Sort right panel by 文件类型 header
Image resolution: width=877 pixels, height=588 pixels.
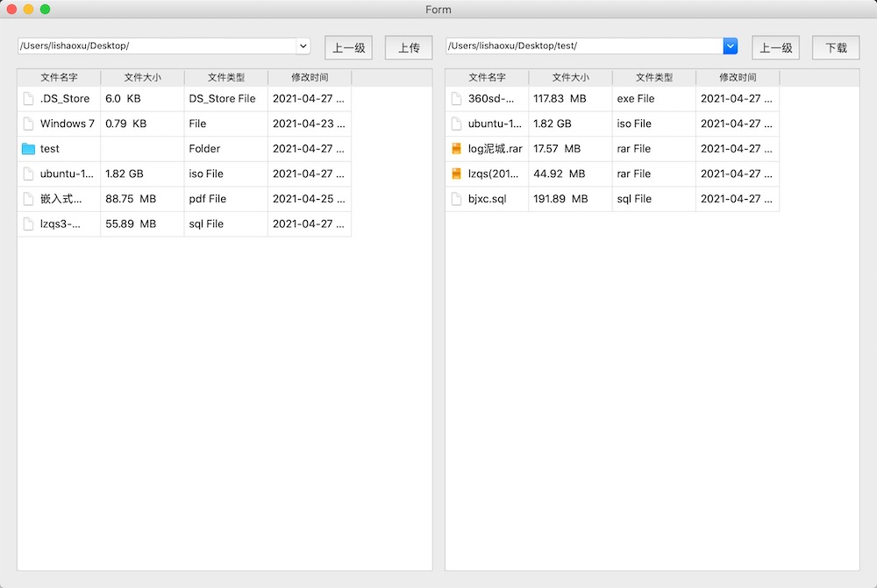[654, 78]
